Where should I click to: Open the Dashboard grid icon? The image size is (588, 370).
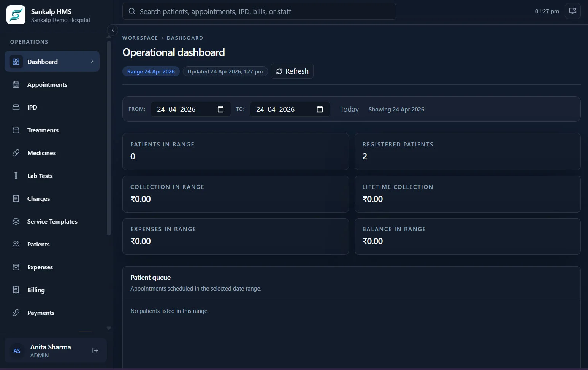pos(16,62)
